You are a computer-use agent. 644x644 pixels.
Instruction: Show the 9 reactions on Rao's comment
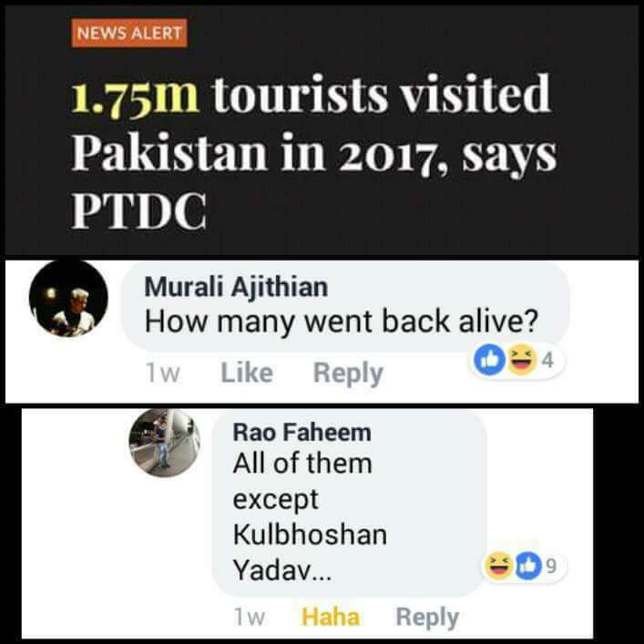tap(524, 566)
